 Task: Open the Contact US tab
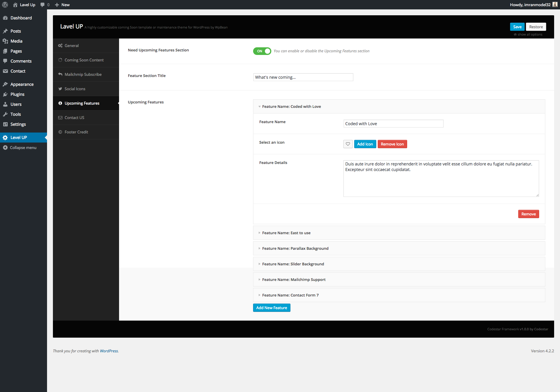coord(86,118)
